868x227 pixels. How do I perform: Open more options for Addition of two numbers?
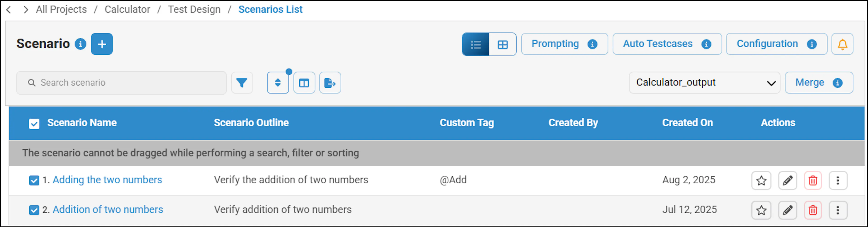click(838, 210)
